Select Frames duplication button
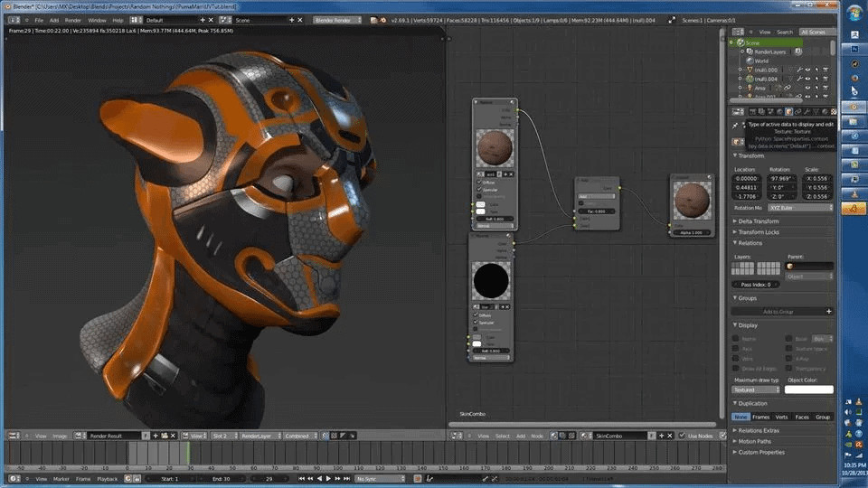868x488 pixels. (760, 418)
